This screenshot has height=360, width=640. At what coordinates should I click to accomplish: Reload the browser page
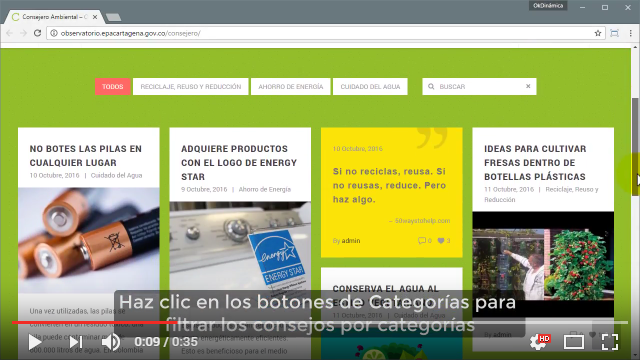click(x=37, y=33)
